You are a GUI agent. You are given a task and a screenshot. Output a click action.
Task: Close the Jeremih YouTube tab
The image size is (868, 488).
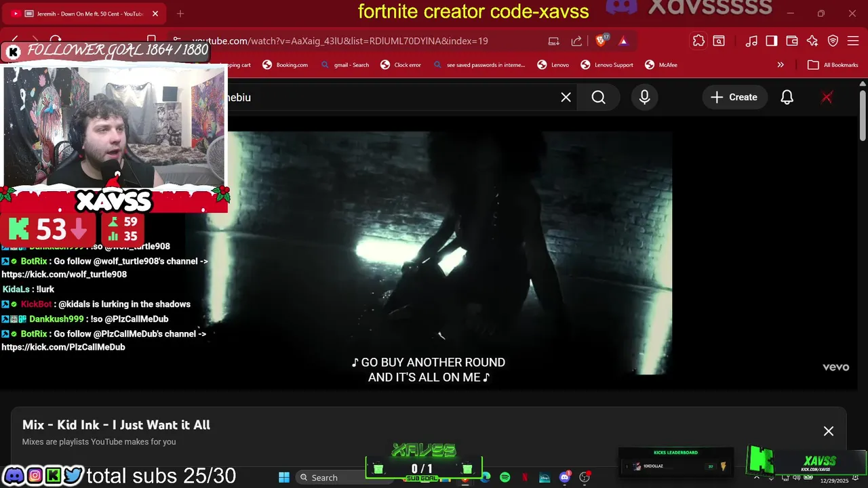click(x=155, y=14)
